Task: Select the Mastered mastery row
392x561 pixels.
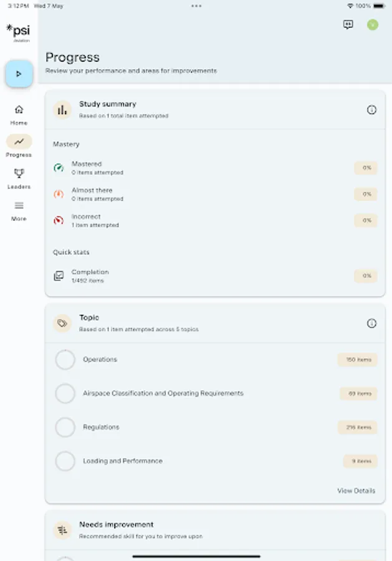Action: tap(215, 168)
